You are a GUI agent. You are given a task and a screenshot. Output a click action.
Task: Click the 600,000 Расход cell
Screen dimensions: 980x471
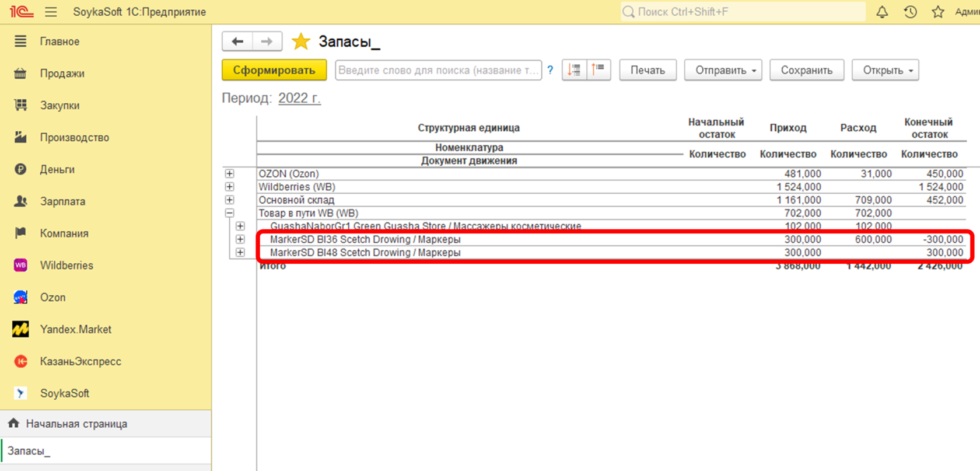coord(873,239)
